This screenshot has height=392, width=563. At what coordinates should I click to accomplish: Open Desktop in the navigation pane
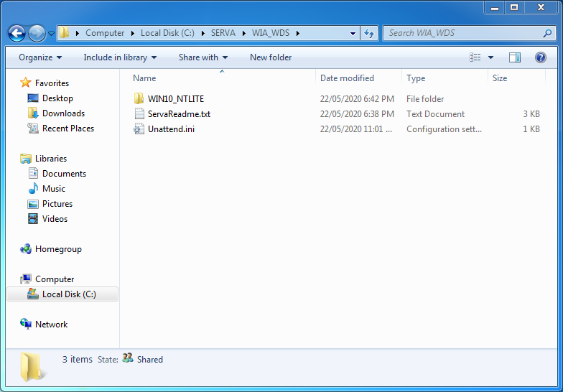click(57, 98)
